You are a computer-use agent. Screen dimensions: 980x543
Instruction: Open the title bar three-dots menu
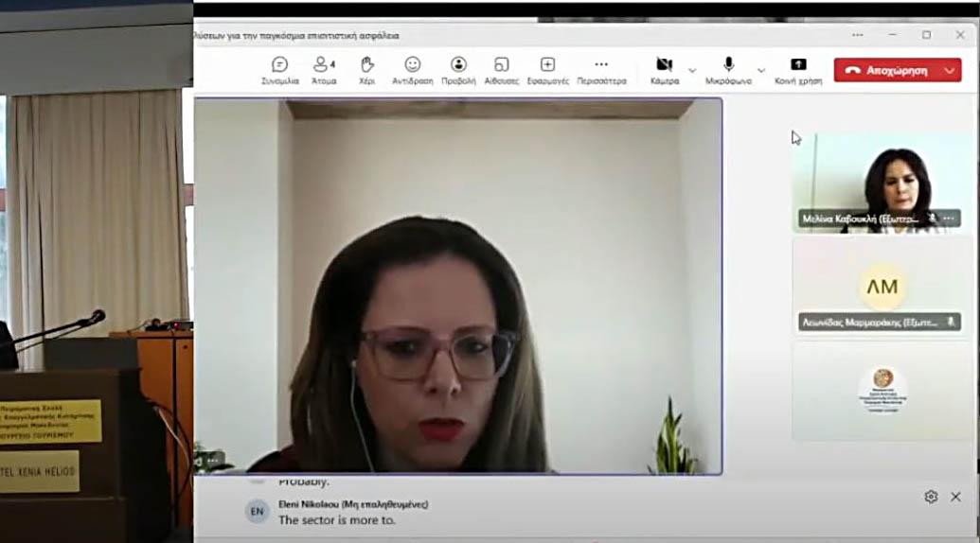pos(858,35)
